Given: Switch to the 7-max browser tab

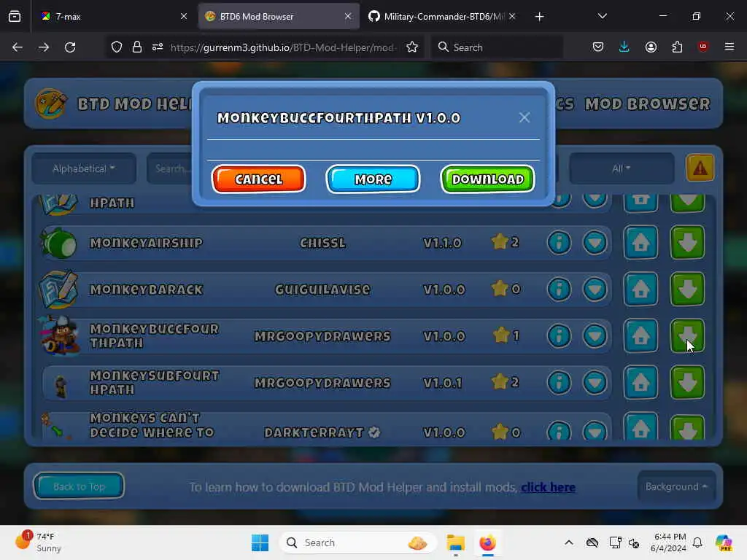Looking at the screenshot, I should [113, 16].
